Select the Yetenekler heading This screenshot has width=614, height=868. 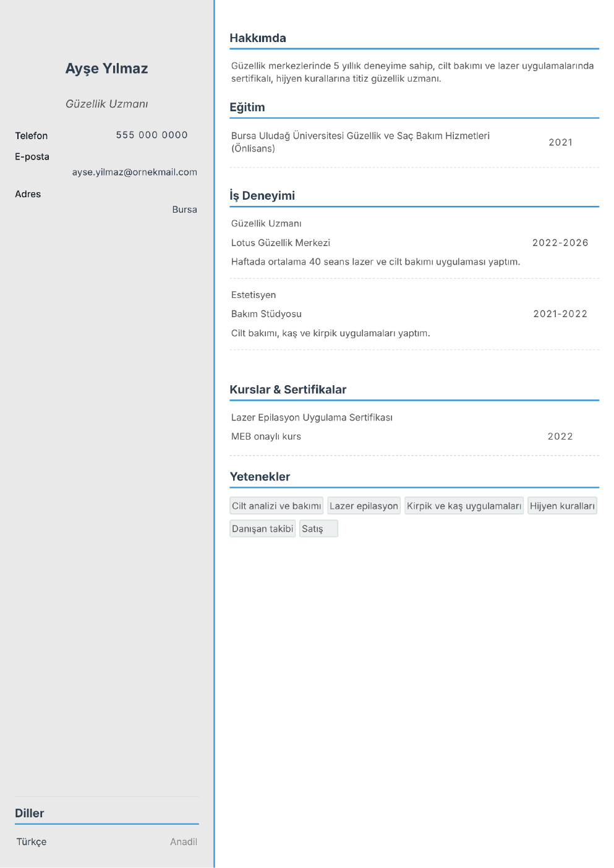pyautogui.click(x=260, y=477)
